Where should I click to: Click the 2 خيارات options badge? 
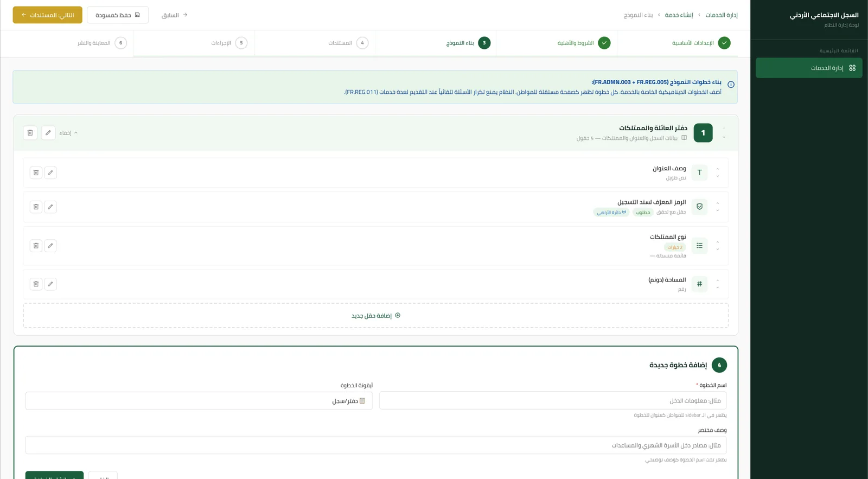[x=675, y=247]
